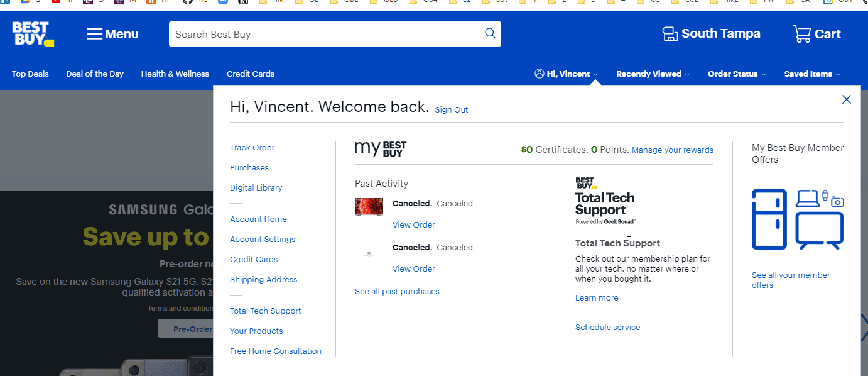Go to Top Deals
The height and width of the screenshot is (376, 868).
click(30, 74)
